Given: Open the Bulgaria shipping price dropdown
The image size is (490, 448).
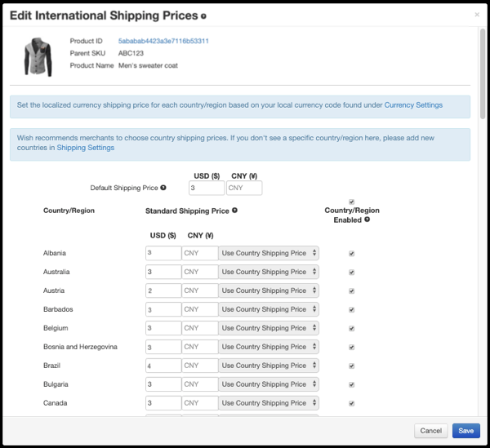Looking at the screenshot, I should click(269, 384).
